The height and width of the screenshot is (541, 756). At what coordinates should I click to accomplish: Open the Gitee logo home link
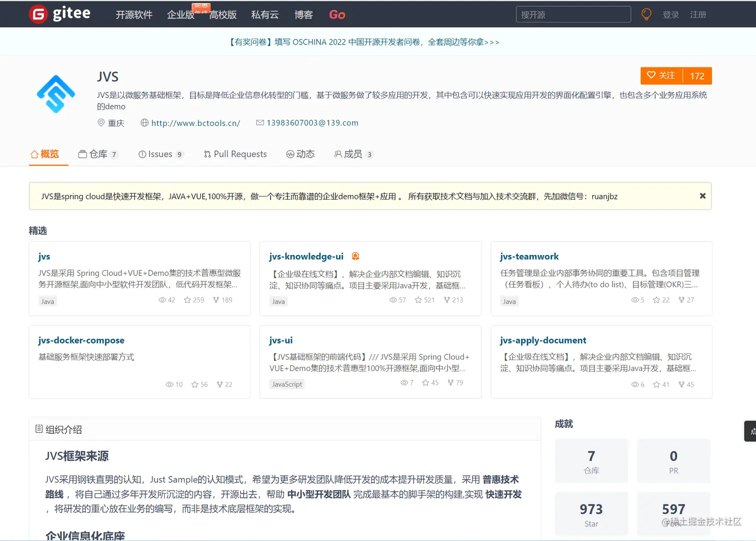click(60, 14)
